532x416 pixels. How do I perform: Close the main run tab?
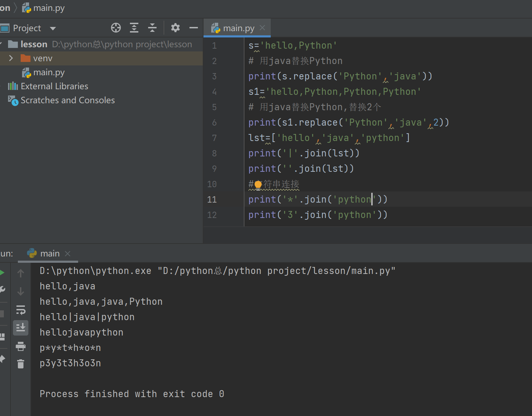coord(68,253)
